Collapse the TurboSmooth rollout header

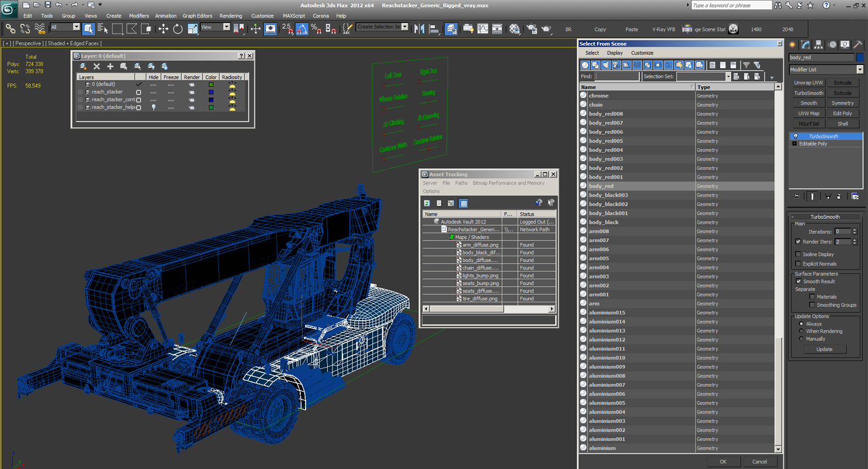click(825, 217)
